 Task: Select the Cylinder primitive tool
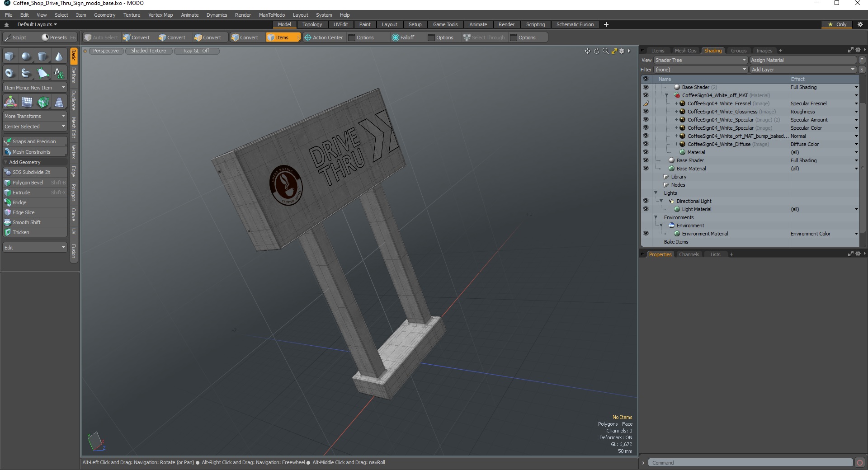42,56
